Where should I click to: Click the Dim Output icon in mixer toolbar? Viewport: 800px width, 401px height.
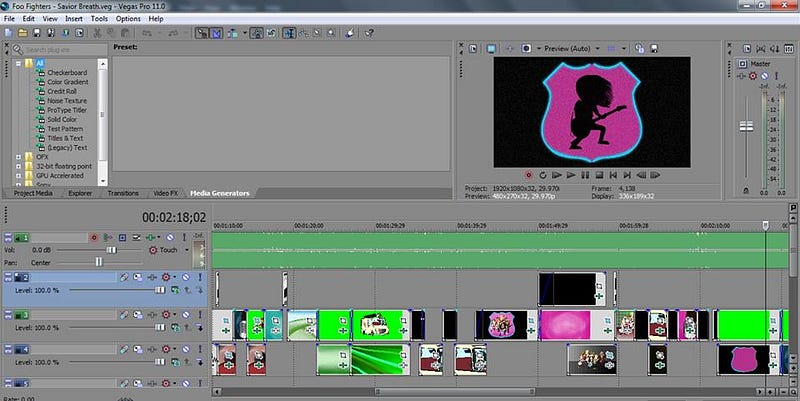click(775, 48)
